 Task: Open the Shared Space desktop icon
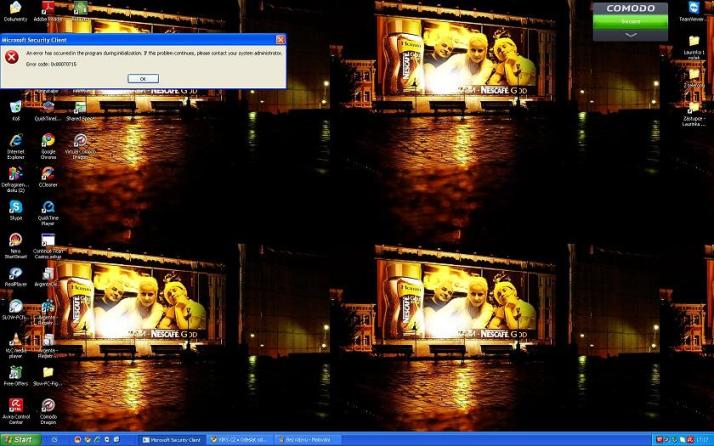[x=80, y=111]
